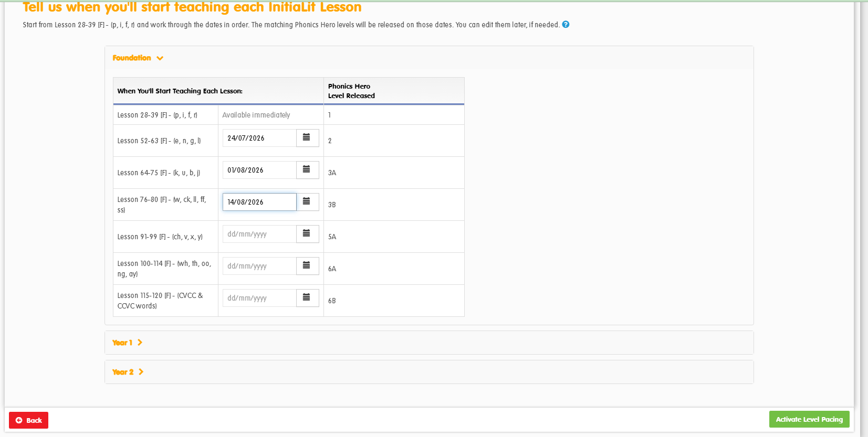868x437 pixels.
Task: Click the blue help question mark icon
Action: (566, 24)
